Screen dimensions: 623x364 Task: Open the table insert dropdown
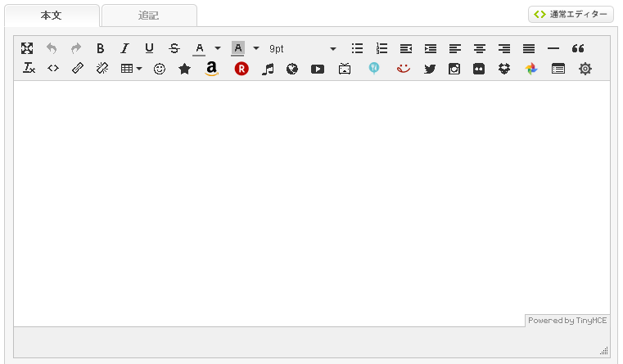click(x=131, y=68)
